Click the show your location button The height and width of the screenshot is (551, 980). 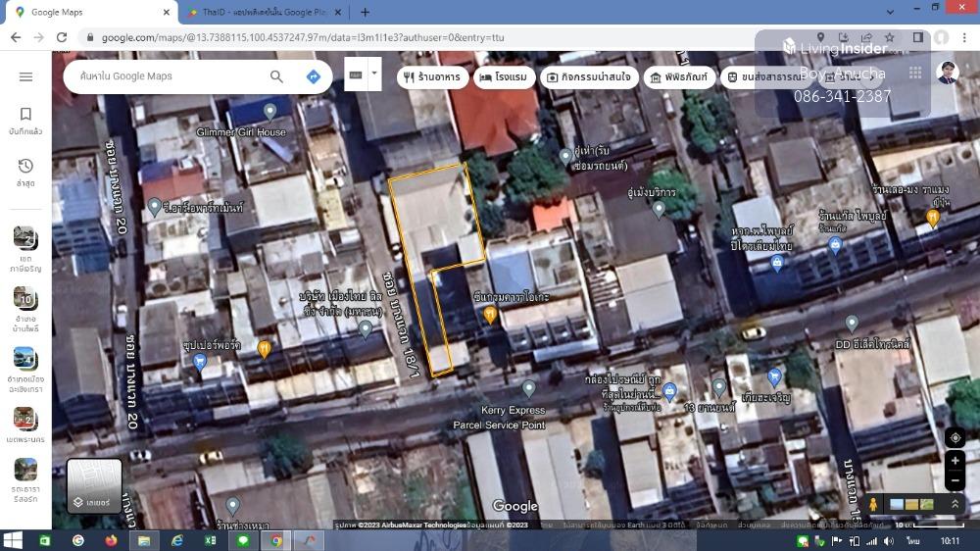click(955, 438)
